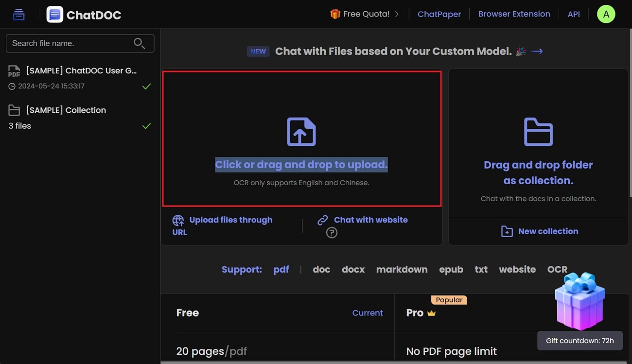Select the pdf support format
632x364 pixels.
(x=281, y=269)
